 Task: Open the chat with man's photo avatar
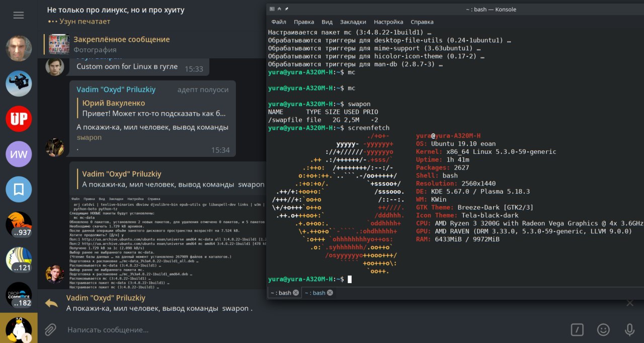click(x=19, y=48)
